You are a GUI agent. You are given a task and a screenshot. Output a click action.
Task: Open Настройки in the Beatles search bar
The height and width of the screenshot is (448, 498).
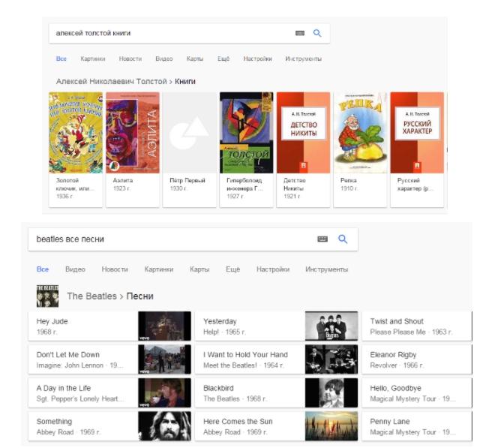(272, 269)
